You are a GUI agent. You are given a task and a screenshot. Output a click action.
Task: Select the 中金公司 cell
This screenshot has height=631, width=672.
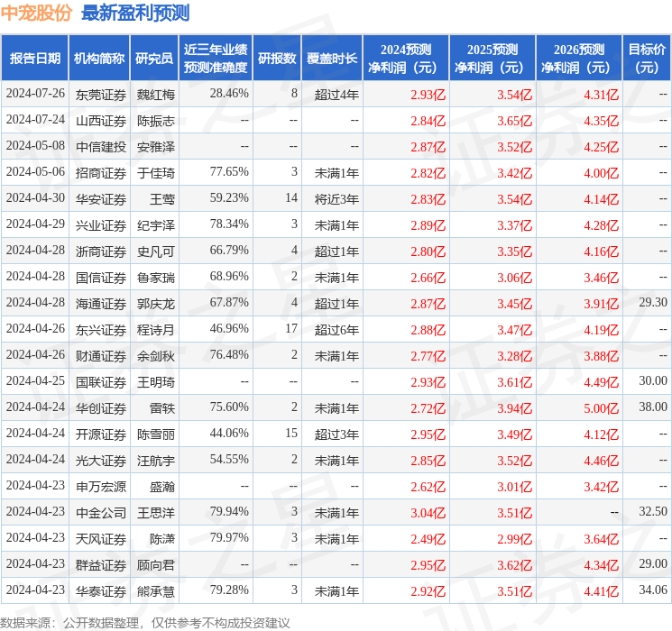click(x=101, y=513)
